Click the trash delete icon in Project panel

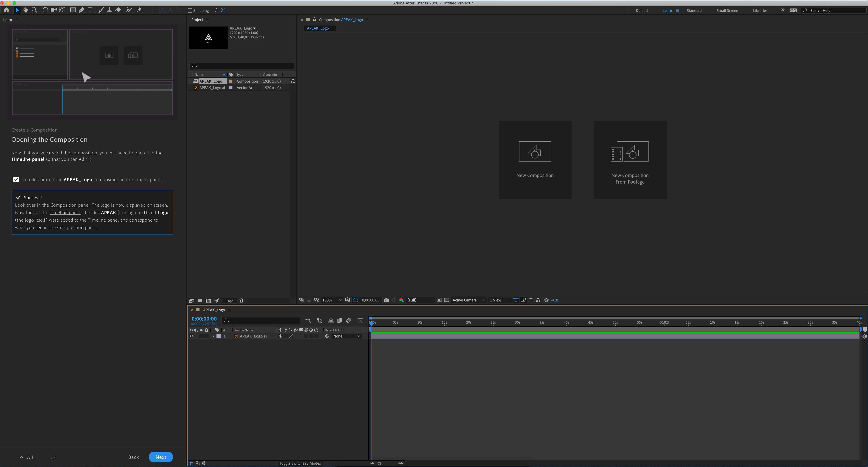coord(241,301)
